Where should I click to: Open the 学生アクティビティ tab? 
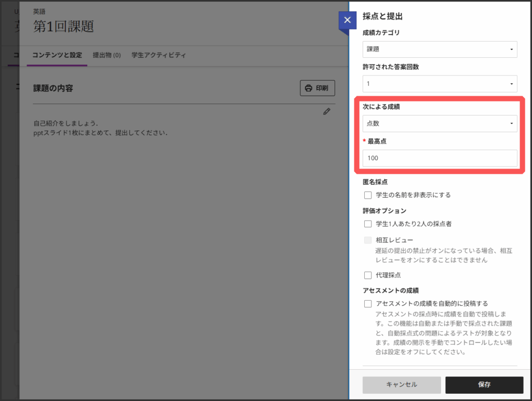(158, 55)
